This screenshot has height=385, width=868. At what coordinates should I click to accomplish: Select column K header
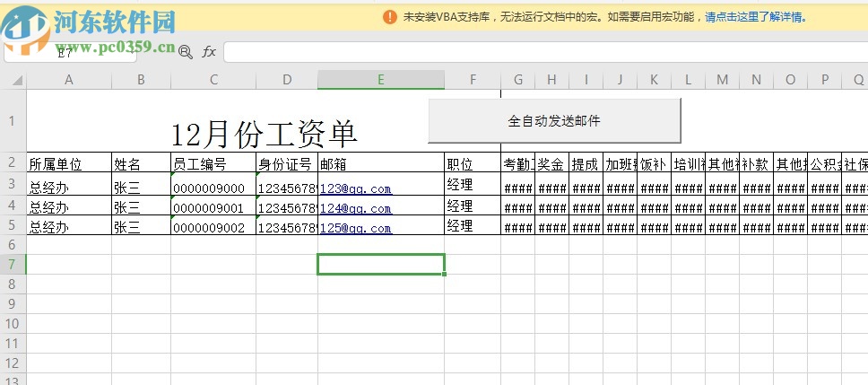click(655, 80)
